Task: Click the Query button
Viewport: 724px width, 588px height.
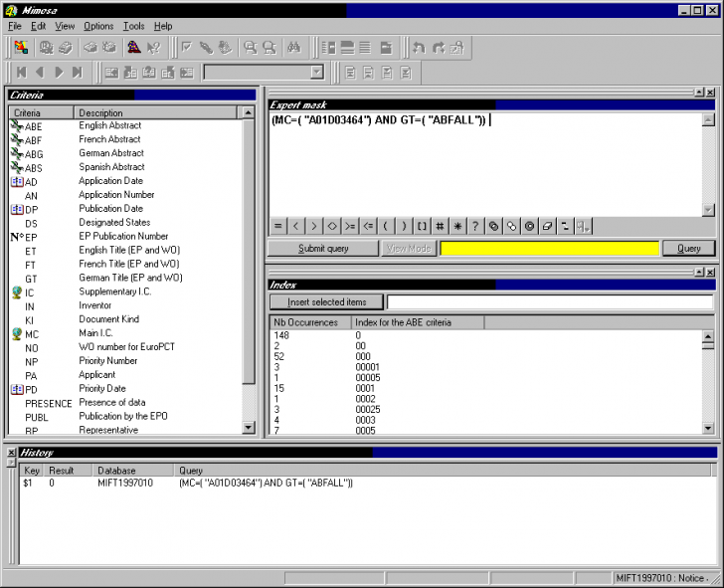Action: point(689,249)
